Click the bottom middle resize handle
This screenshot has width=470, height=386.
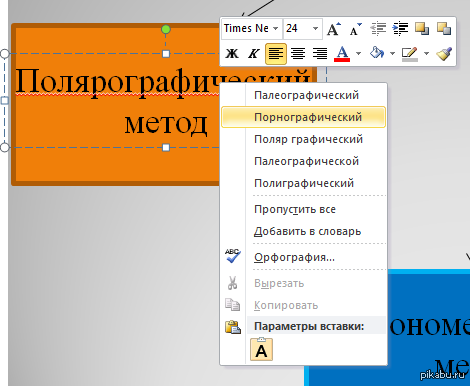tap(166, 147)
